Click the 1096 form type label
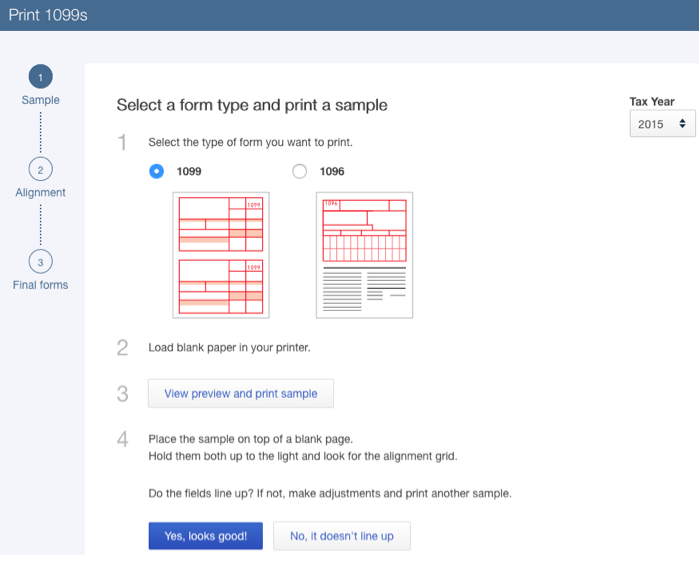 pos(332,171)
